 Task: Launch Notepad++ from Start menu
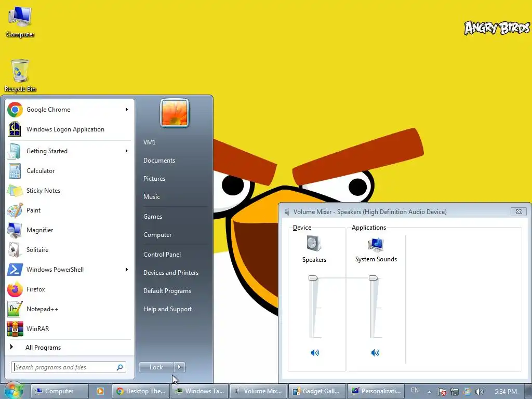[x=69, y=309]
